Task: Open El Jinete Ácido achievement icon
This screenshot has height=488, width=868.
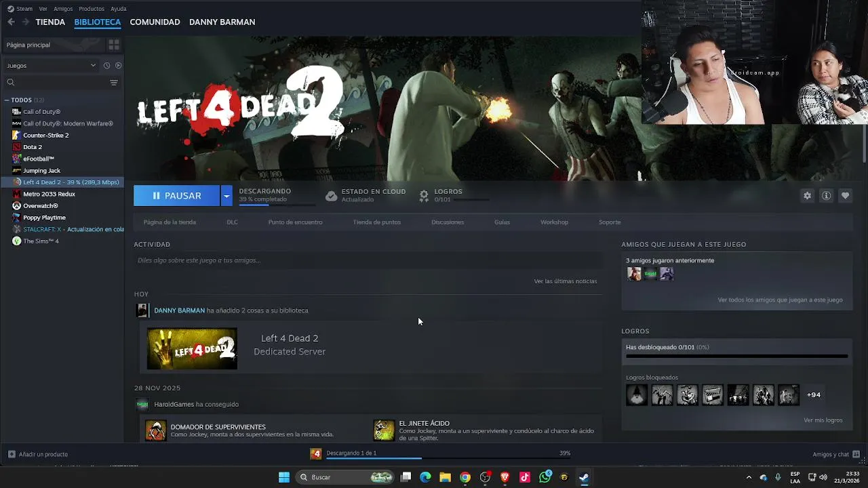Action: click(x=384, y=430)
